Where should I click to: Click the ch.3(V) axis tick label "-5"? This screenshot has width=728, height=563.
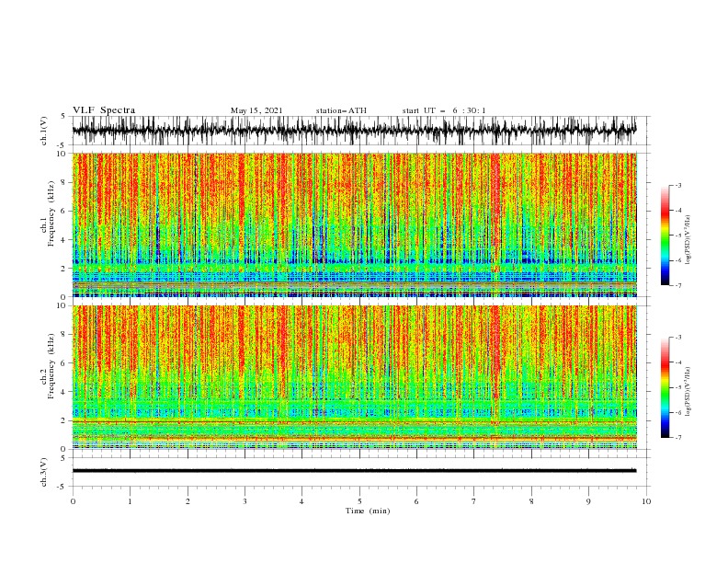coord(63,487)
